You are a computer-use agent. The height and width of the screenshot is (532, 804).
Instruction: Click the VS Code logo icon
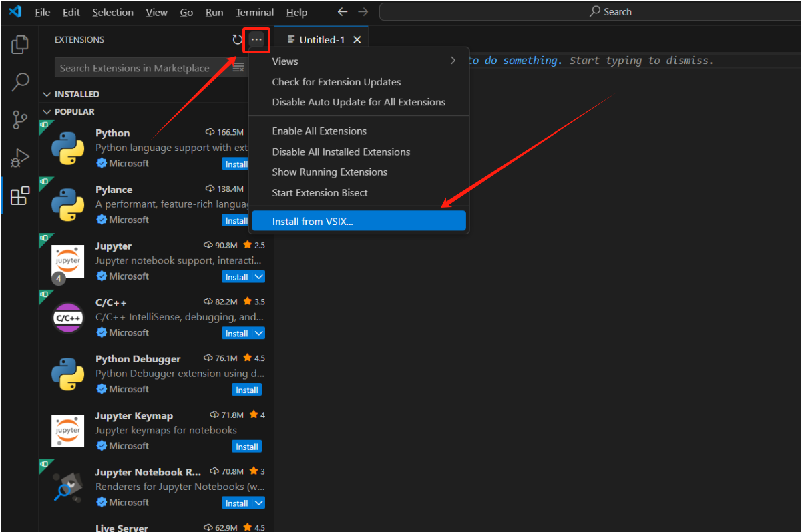pyautogui.click(x=15, y=12)
